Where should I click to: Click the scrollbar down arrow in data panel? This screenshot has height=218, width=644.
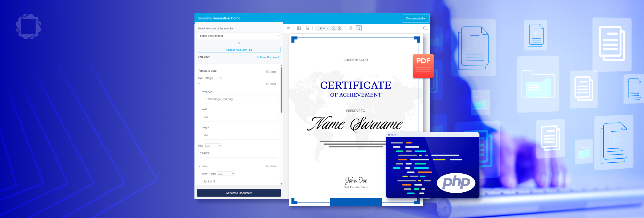(281, 184)
